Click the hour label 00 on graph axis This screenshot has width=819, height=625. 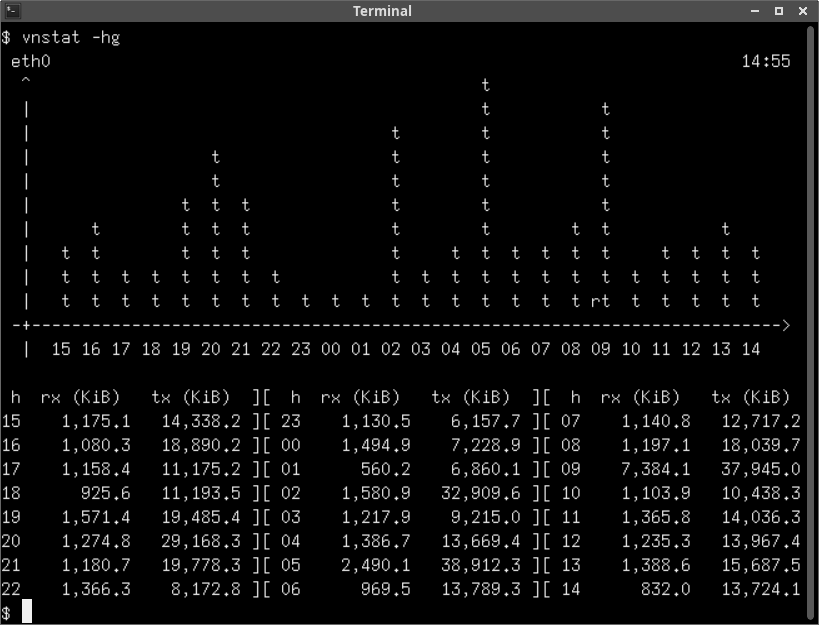(x=330, y=349)
